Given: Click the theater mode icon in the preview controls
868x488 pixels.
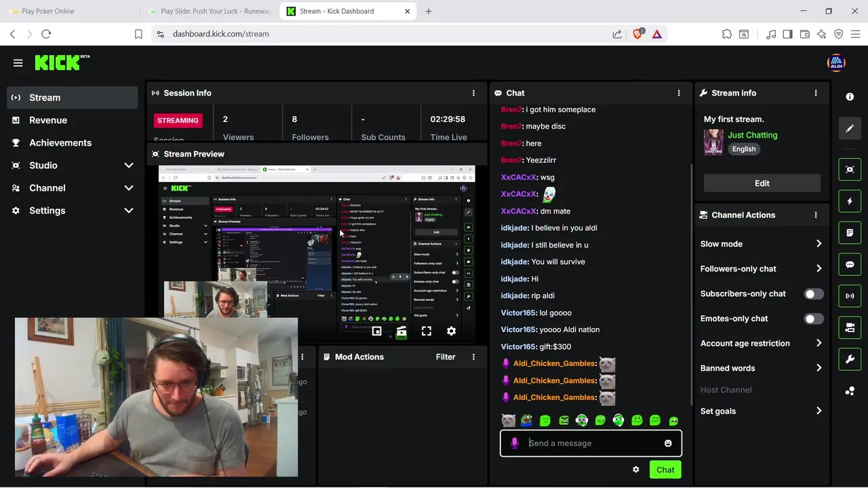Looking at the screenshot, I should (376, 331).
